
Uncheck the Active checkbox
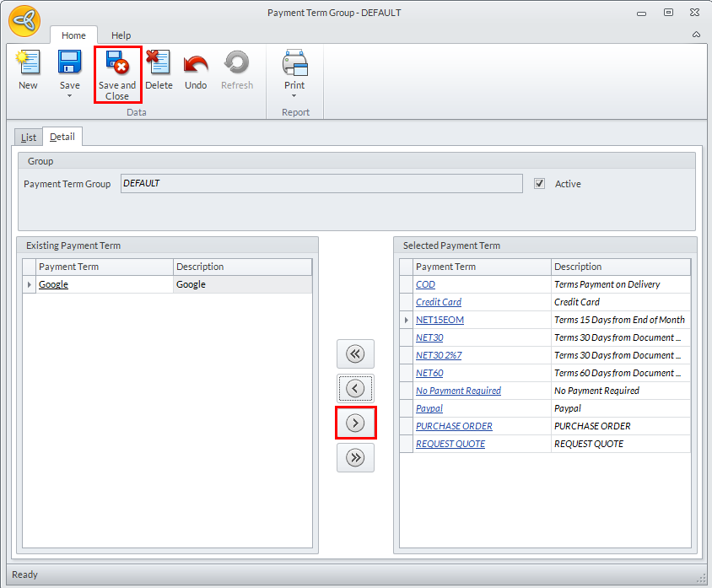pyautogui.click(x=539, y=183)
